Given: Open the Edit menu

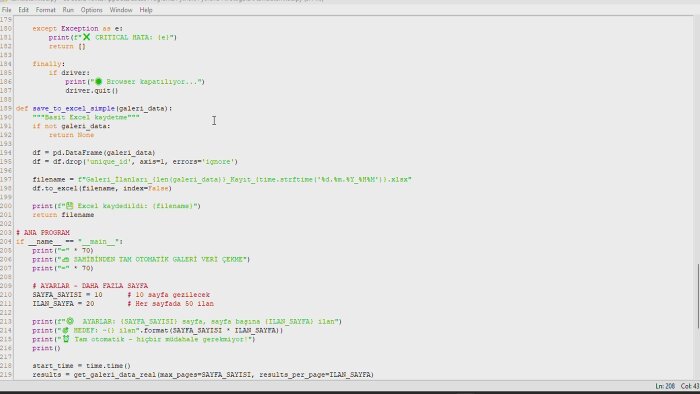Looking at the screenshot, I should [23, 10].
